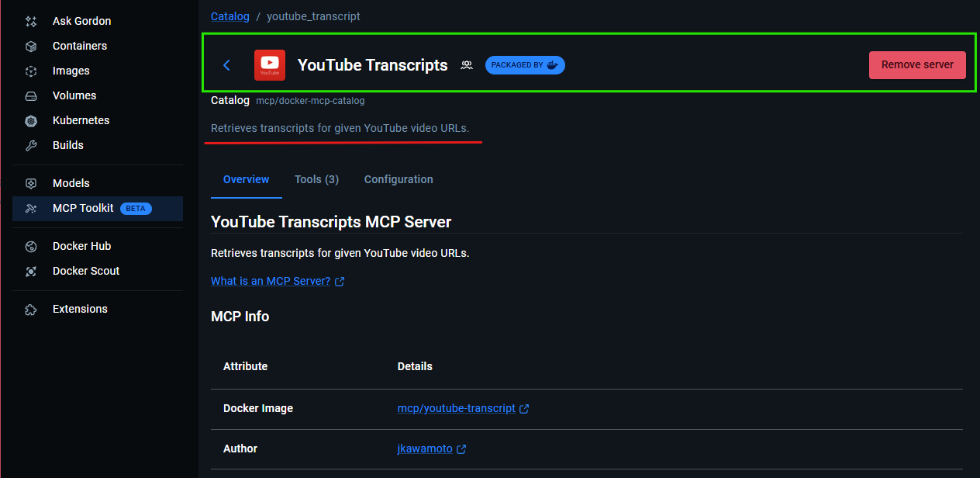Open Ask Gordon sparkle icon
Screen dimensions: 980x478
(31, 21)
